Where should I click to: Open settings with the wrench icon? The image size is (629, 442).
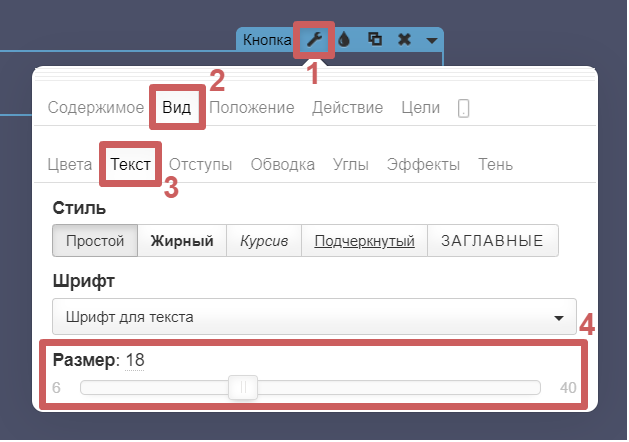[314, 40]
